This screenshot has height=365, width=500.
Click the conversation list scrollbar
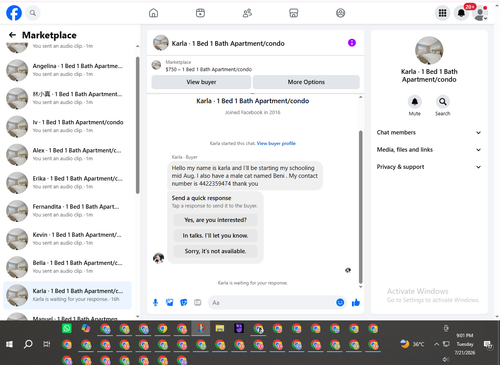pyautogui.click(x=138, y=125)
